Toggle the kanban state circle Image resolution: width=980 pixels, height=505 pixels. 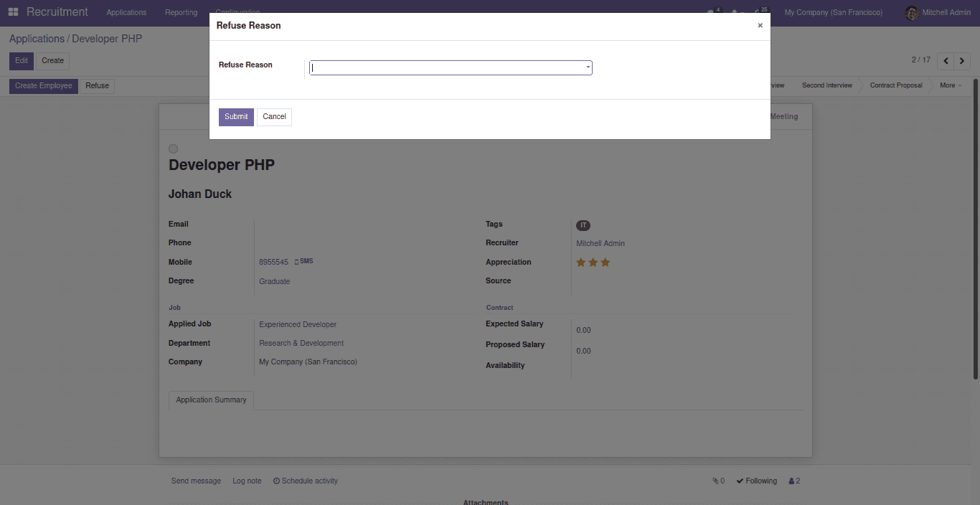(x=173, y=148)
